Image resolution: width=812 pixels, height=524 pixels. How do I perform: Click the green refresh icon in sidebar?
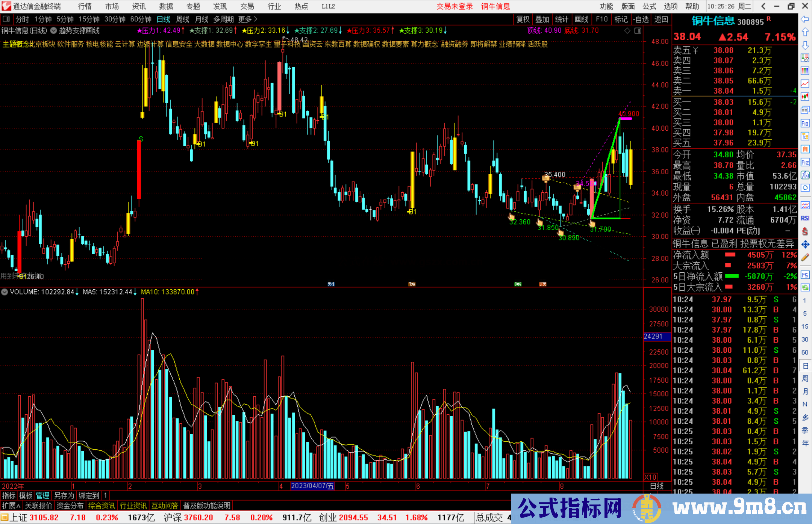pyautogui.click(x=805, y=288)
